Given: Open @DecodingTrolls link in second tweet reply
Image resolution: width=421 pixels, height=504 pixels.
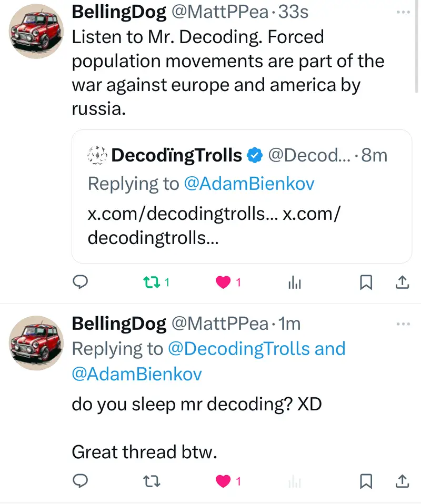Looking at the screenshot, I should 239,349.
